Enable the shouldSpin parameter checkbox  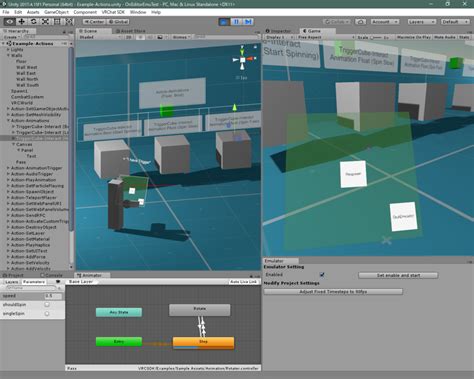(x=47, y=305)
